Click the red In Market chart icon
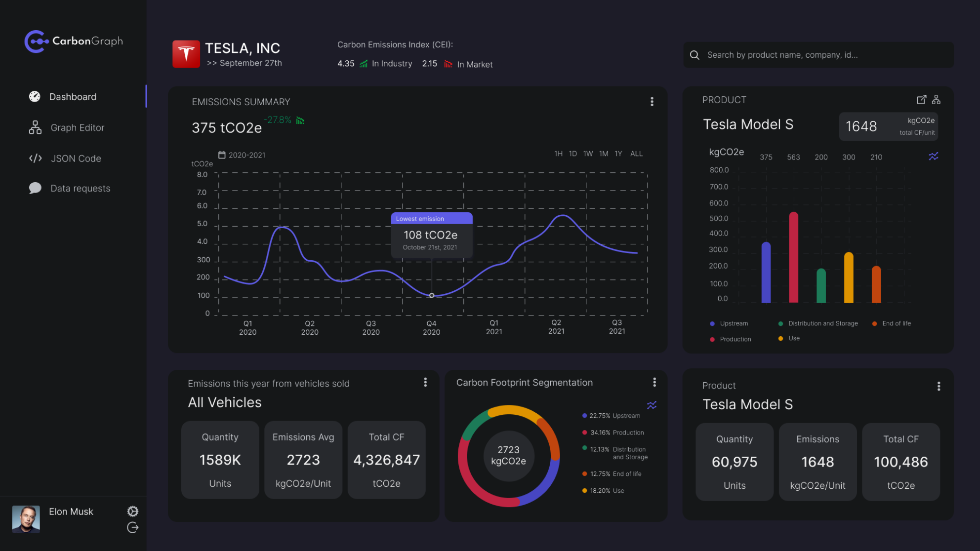980x551 pixels. [x=448, y=64]
